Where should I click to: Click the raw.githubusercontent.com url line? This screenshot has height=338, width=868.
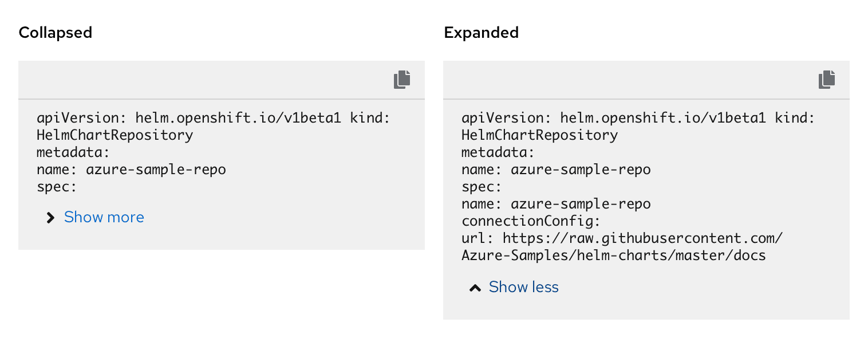tap(622, 238)
